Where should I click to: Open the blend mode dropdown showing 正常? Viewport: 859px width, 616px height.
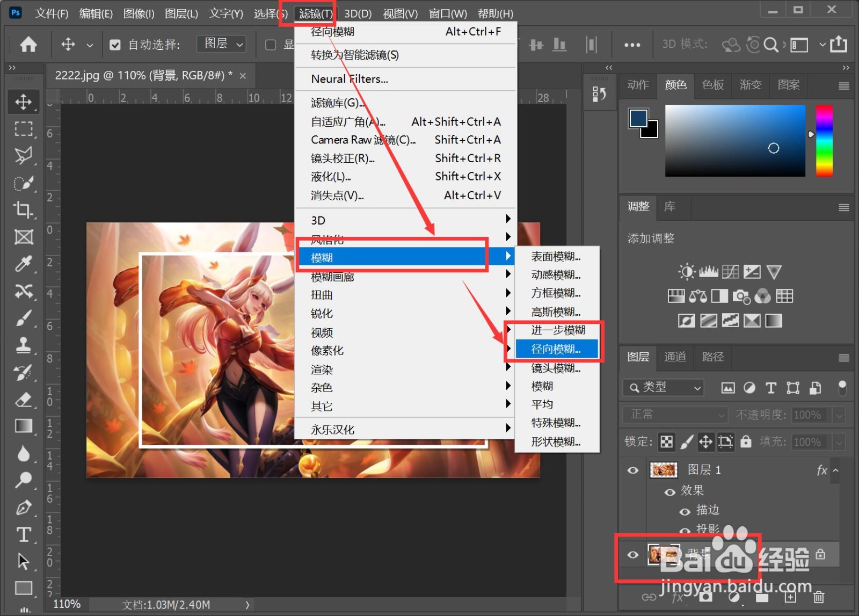click(x=674, y=415)
